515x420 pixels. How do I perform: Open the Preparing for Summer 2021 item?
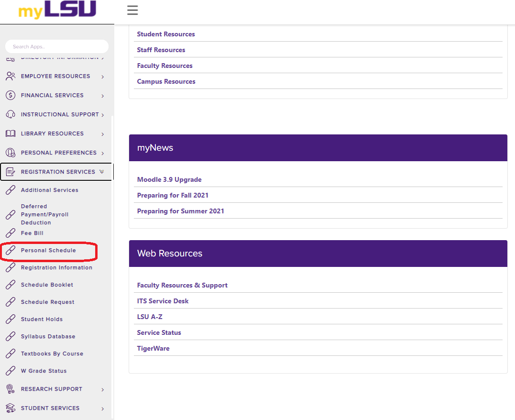click(180, 211)
